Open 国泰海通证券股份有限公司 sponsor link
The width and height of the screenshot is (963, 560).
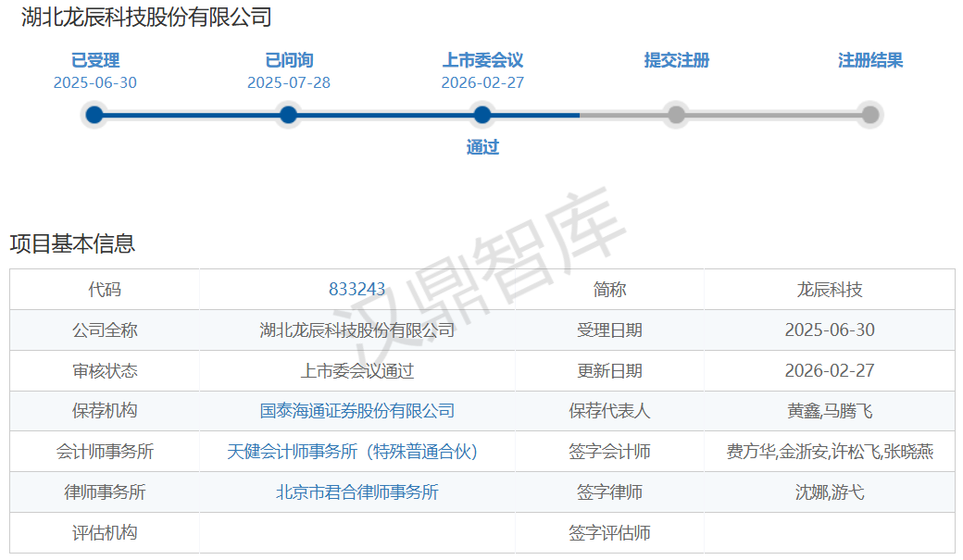click(356, 411)
